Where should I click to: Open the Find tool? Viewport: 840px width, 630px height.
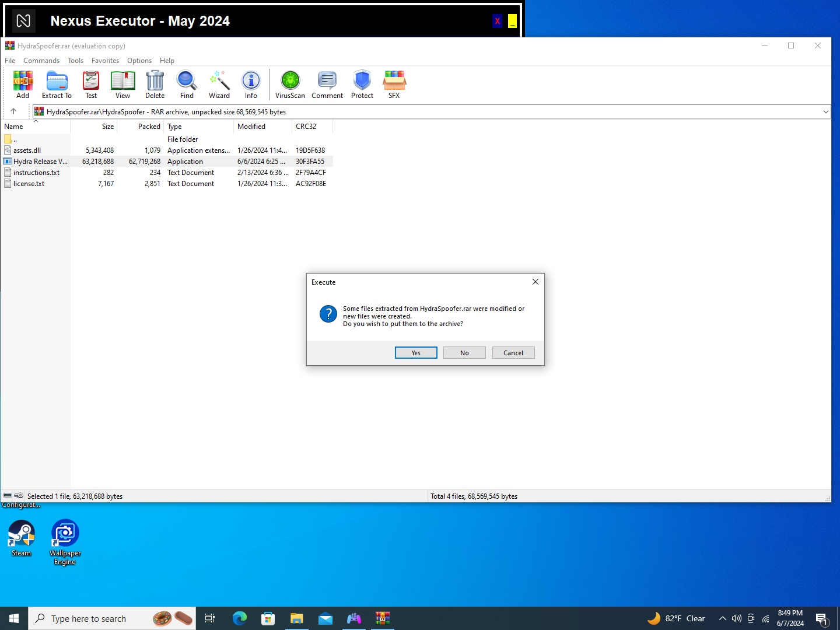[x=187, y=85]
